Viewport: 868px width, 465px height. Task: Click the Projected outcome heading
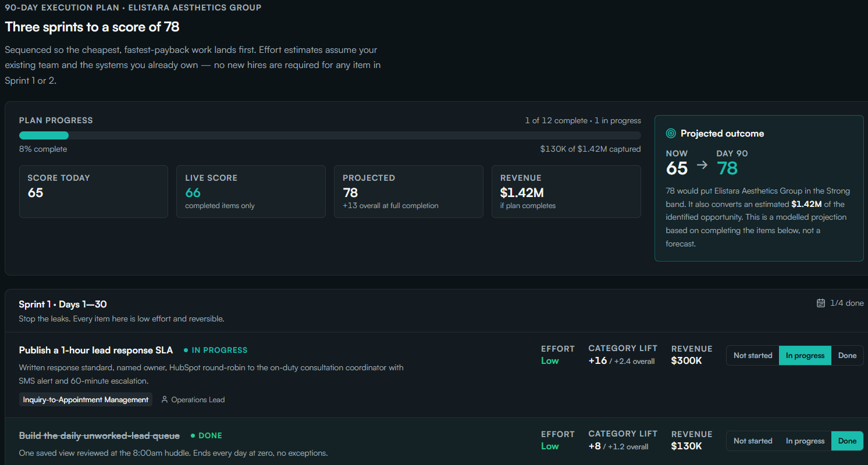tap(723, 133)
